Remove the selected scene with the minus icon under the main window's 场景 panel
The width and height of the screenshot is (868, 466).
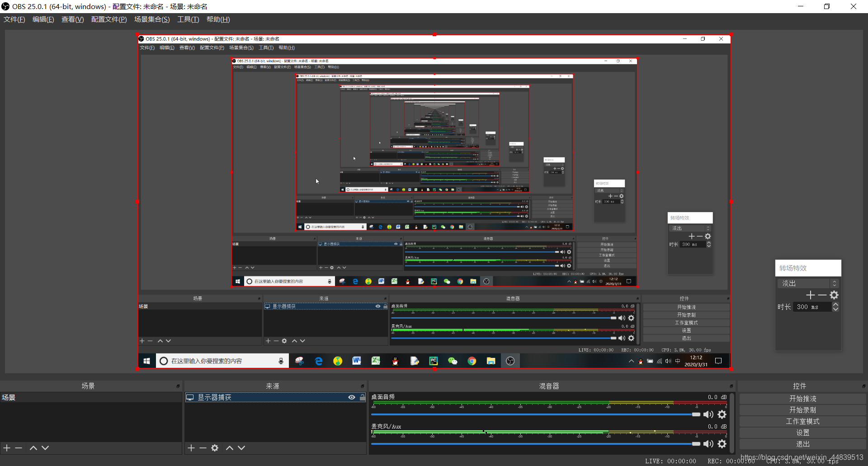coord(19,448)
